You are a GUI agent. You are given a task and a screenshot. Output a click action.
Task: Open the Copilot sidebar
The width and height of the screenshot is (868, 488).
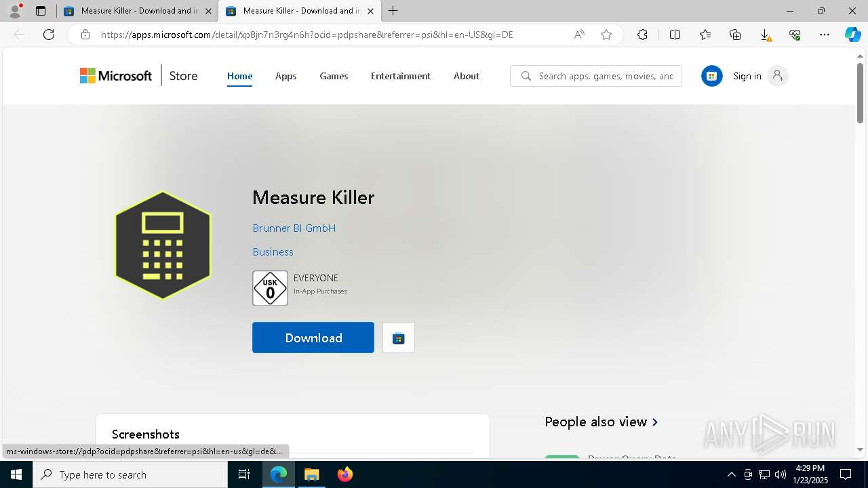pyautogui.click(x=852, y=35)
